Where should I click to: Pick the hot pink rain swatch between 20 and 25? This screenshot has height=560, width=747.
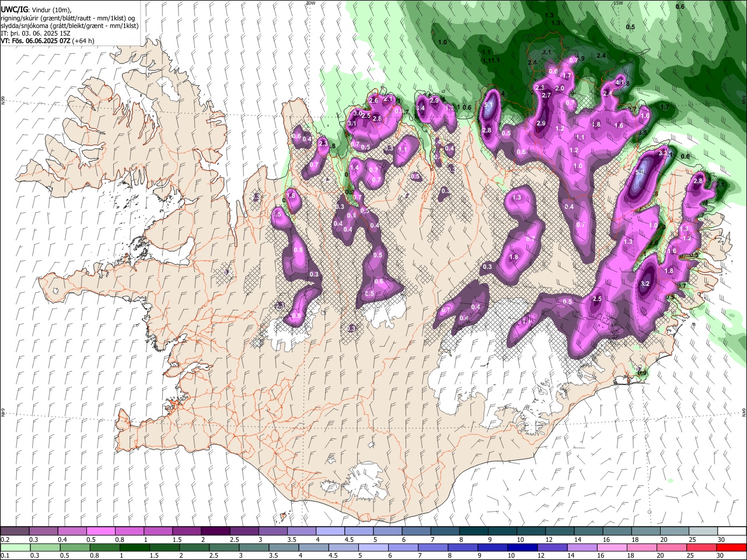pyautogui.click(x=671, y=547)
